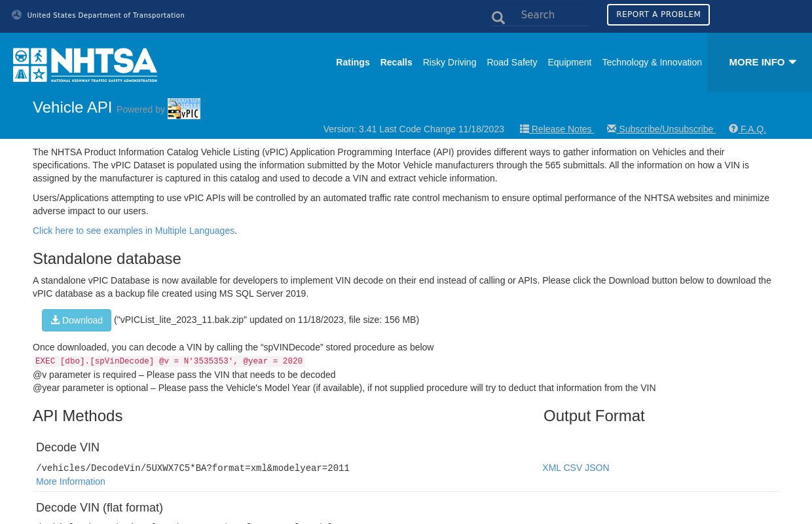Screen dimensions: 812x524
Task: Open the examples in Multiple Languages link
Action: point(134,231)
